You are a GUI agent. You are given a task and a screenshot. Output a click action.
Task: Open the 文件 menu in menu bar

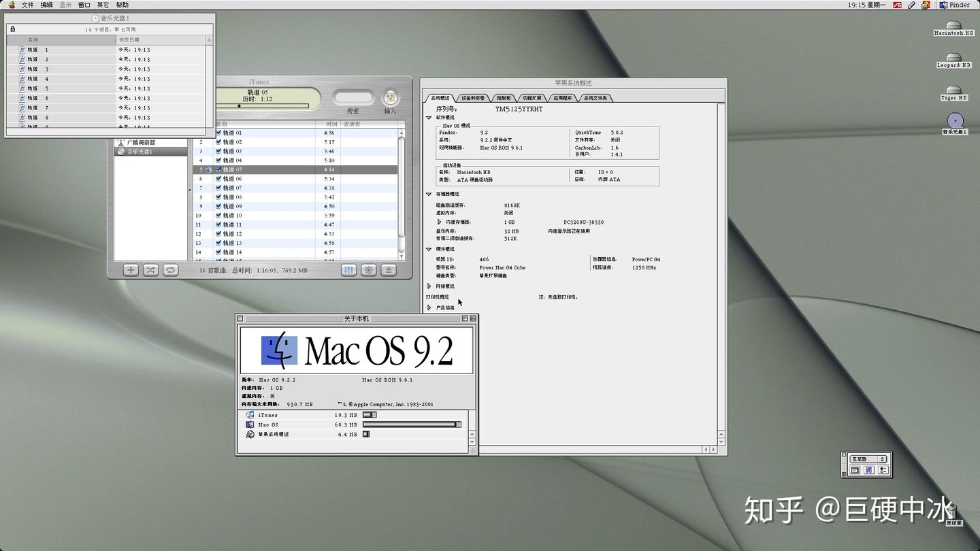(27, 5)
